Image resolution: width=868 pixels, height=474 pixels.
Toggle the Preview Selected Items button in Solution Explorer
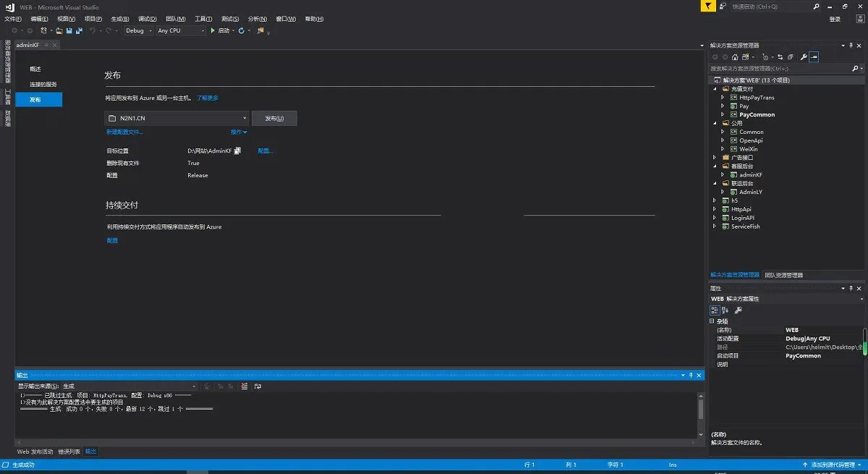814,56
